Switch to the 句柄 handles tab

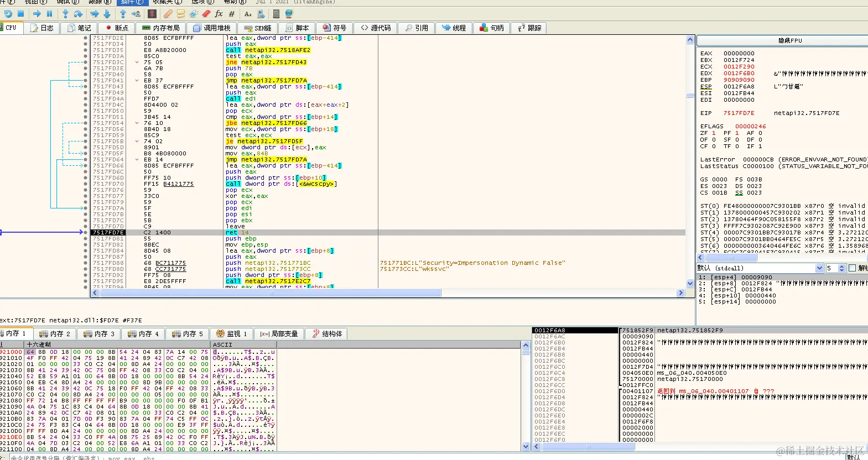tap(492, 28)
